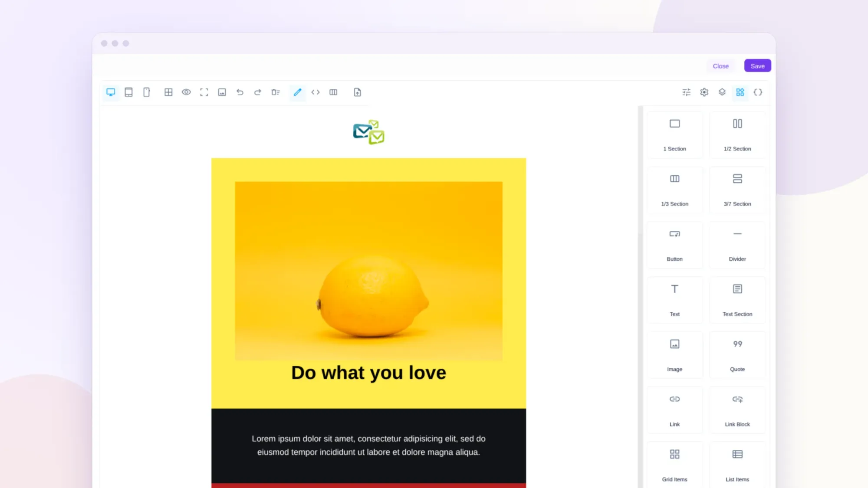Select the pencil edit tool
Screen dimensions: 868x488
[x=297, y=92]
